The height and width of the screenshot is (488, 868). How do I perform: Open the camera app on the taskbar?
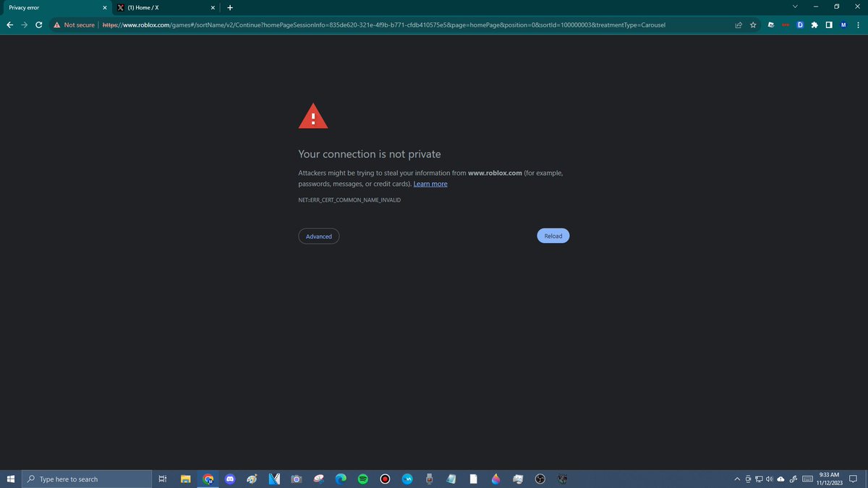297,479
